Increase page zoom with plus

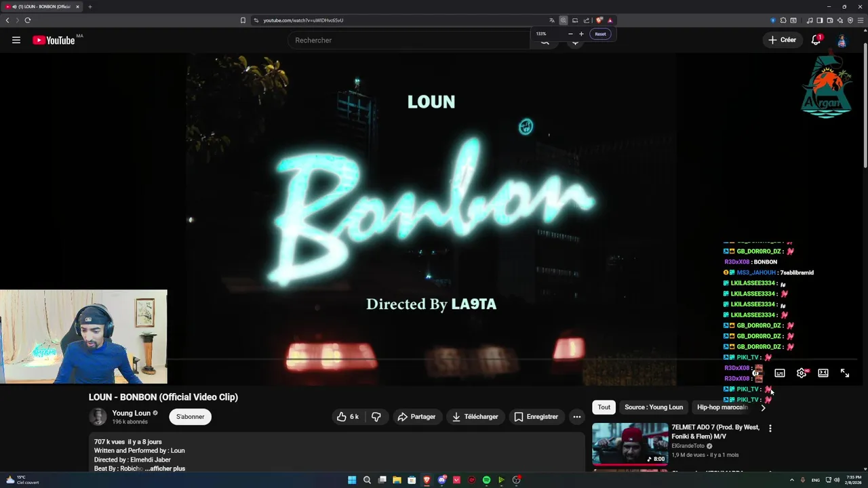tap(581, 34)
